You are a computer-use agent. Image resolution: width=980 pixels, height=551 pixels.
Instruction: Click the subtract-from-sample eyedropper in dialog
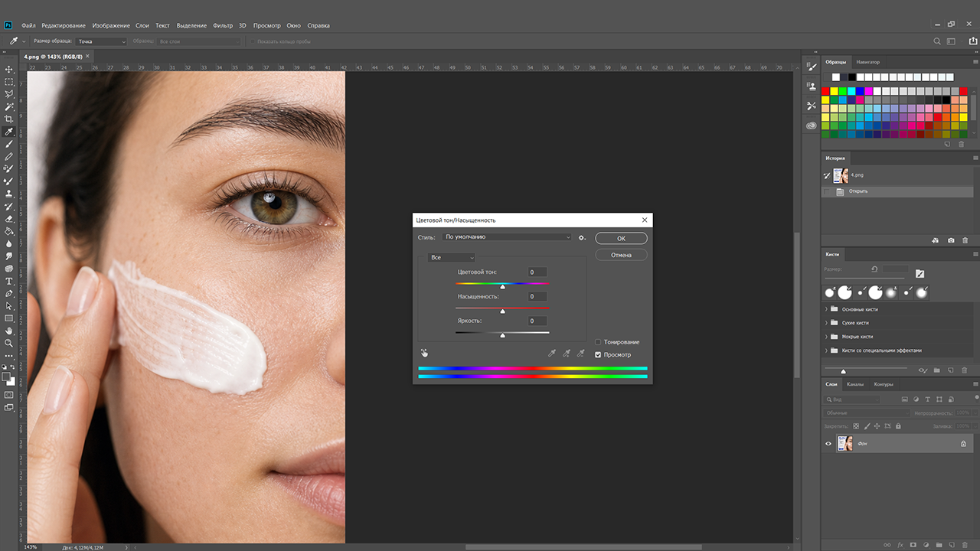(x=580, y=354)
